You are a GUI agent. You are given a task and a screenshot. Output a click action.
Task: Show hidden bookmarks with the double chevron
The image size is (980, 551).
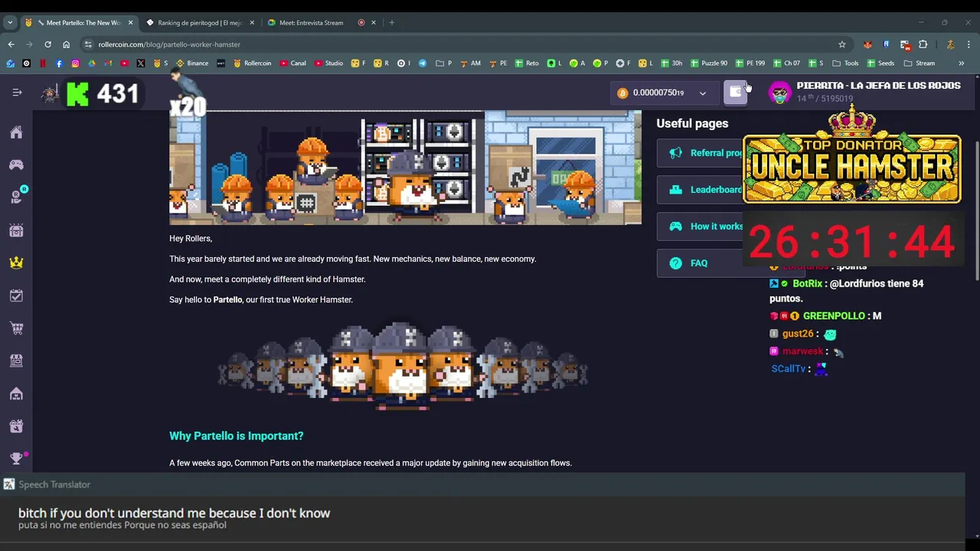(962, 64)
